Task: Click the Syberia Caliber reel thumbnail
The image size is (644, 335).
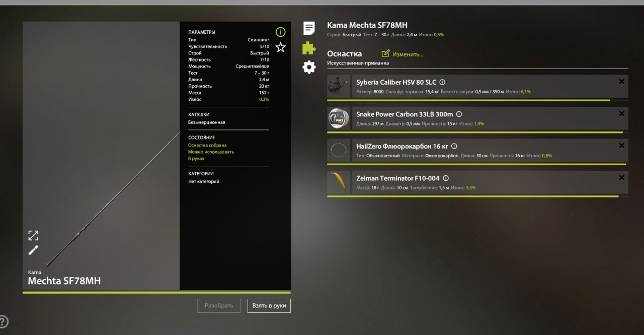Action: point(339,87)
